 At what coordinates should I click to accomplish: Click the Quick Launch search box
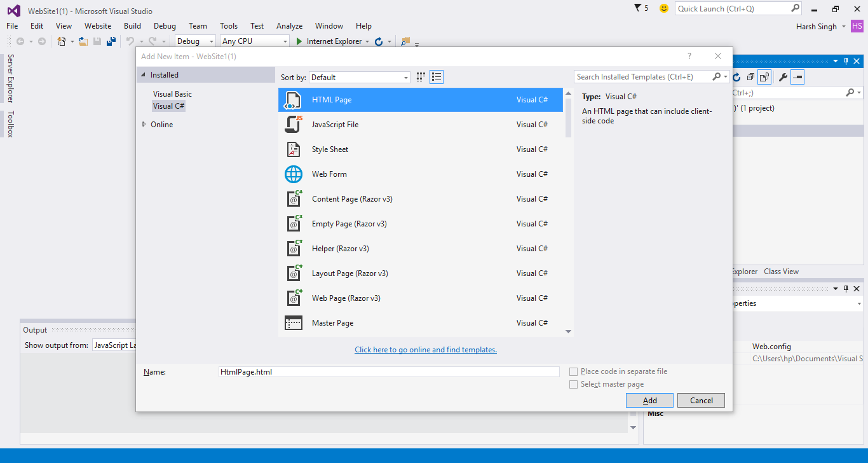[739, 8]
